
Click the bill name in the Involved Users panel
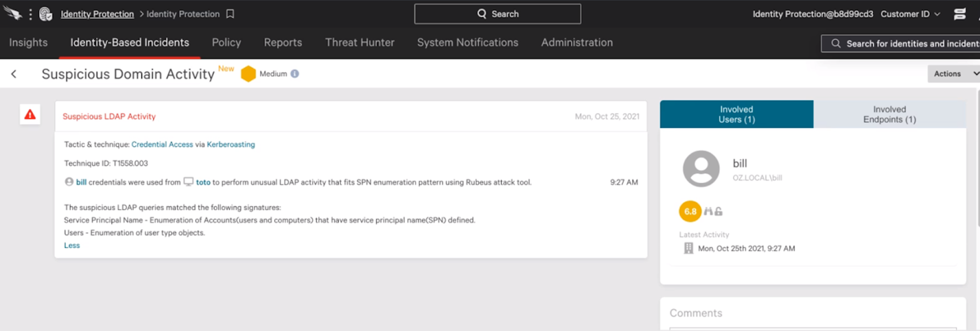740,163
